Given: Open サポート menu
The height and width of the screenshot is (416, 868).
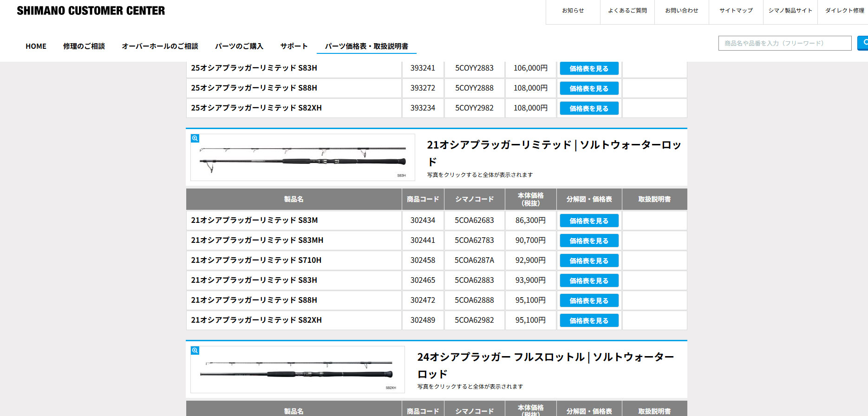Looking at the screenshot, I should (x=294, y=46).
